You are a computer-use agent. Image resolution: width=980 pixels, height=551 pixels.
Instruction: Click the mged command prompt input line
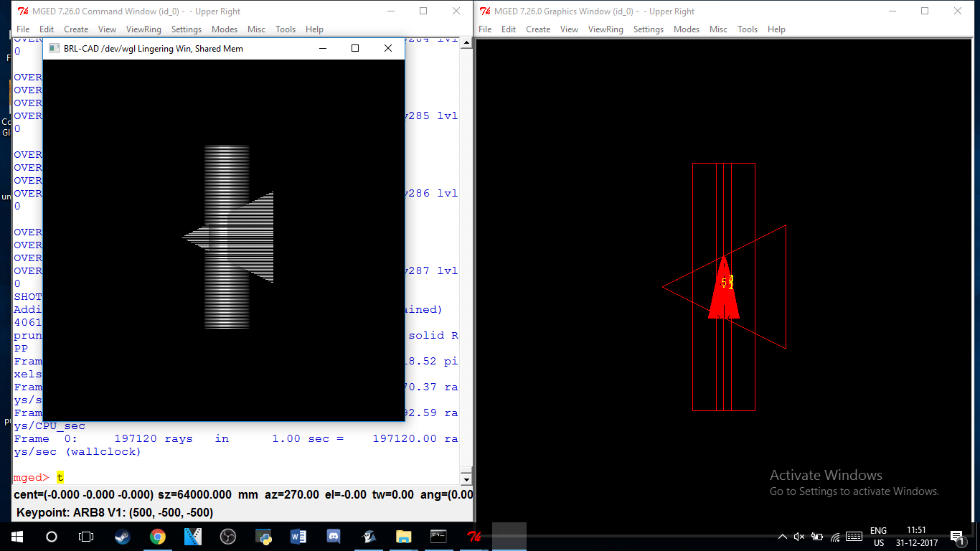point(237,477)
